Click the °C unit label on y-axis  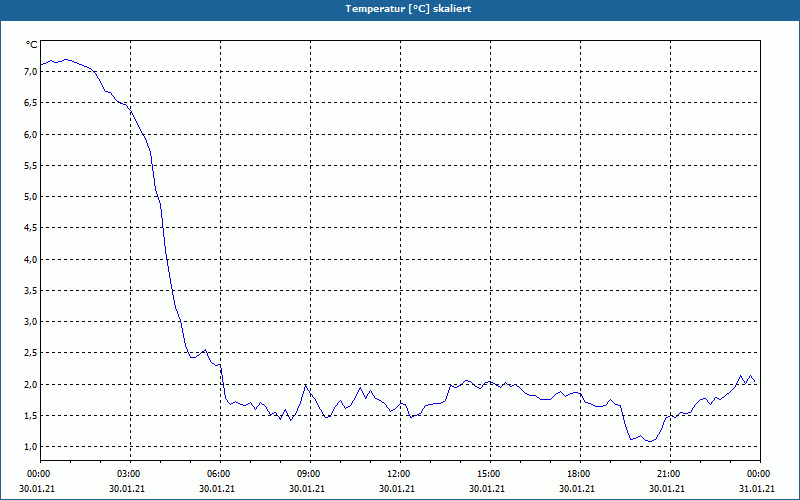(32, 45)
